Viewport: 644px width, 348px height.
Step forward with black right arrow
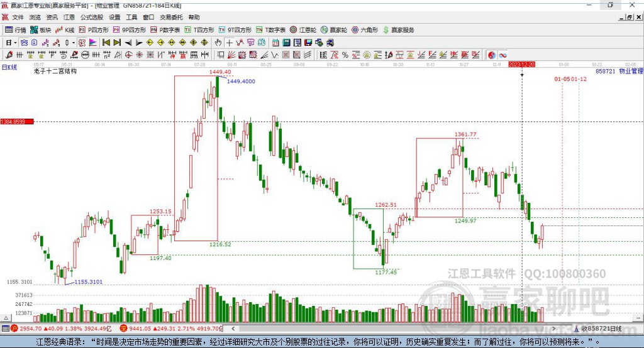[139, 43]
